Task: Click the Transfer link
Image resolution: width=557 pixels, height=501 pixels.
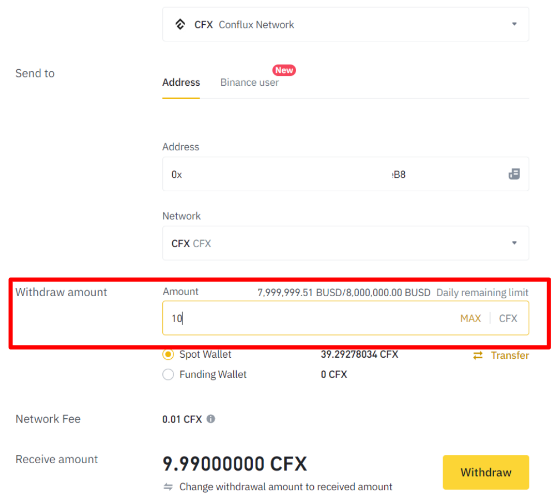Action: pyautogui.click(x=510, y=355)
